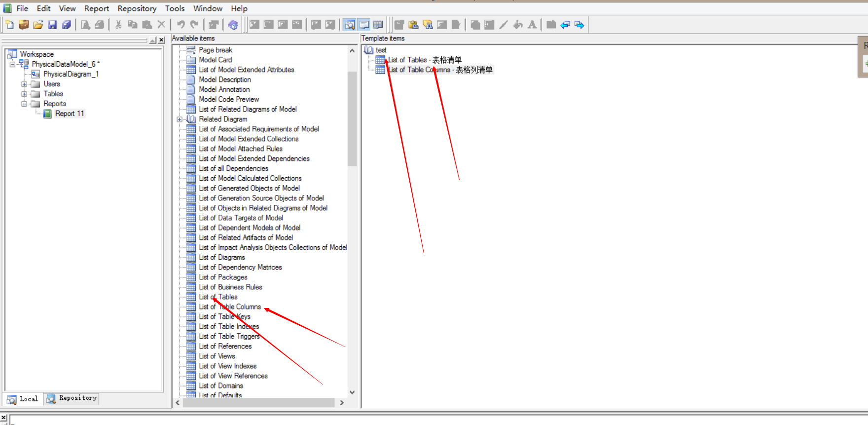Click the Save All toolbar icon
Screen dimensions: 868x425
(x=66, y=25)
